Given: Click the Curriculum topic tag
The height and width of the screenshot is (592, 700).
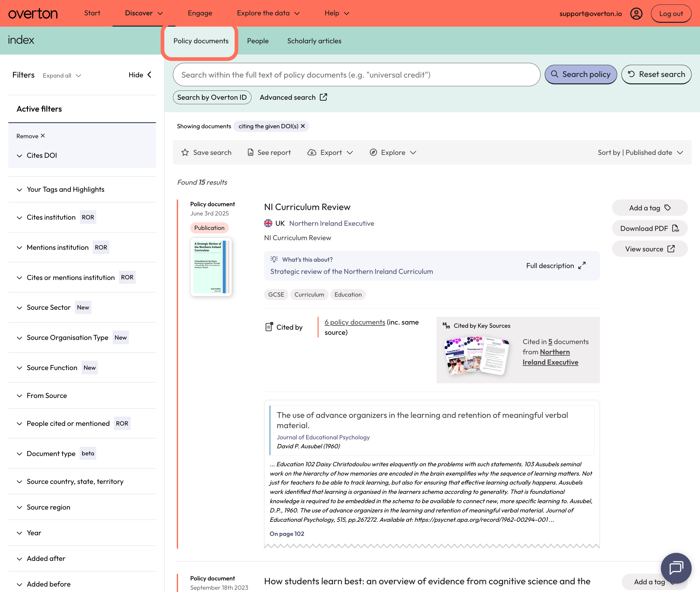Looking at the screenshot, I should (309, 294).
